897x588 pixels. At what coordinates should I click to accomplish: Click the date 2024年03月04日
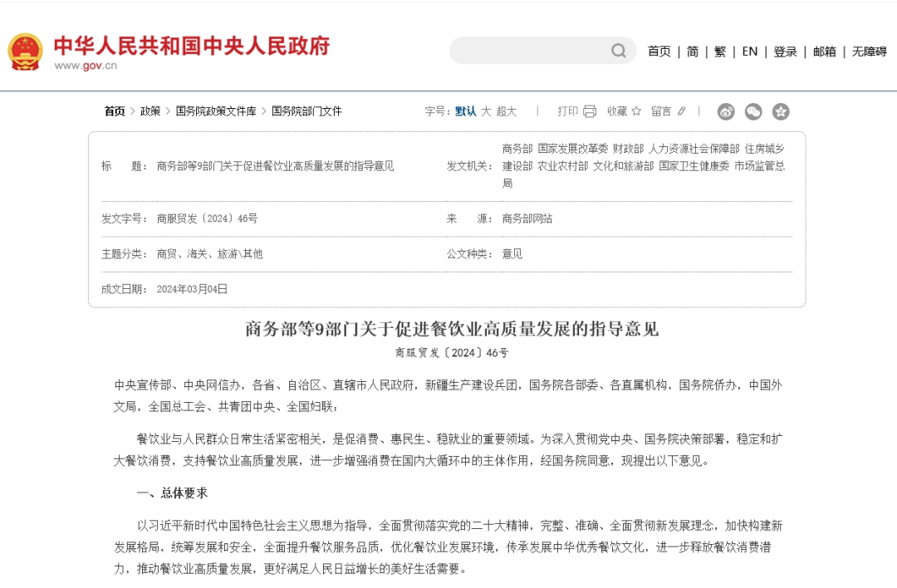point(192,289)
